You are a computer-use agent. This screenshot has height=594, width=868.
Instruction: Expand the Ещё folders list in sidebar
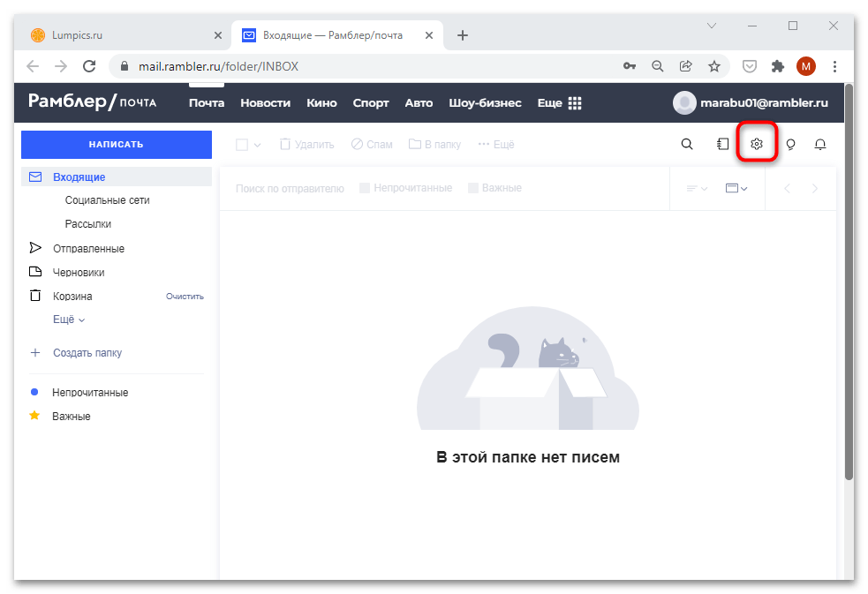69,320
